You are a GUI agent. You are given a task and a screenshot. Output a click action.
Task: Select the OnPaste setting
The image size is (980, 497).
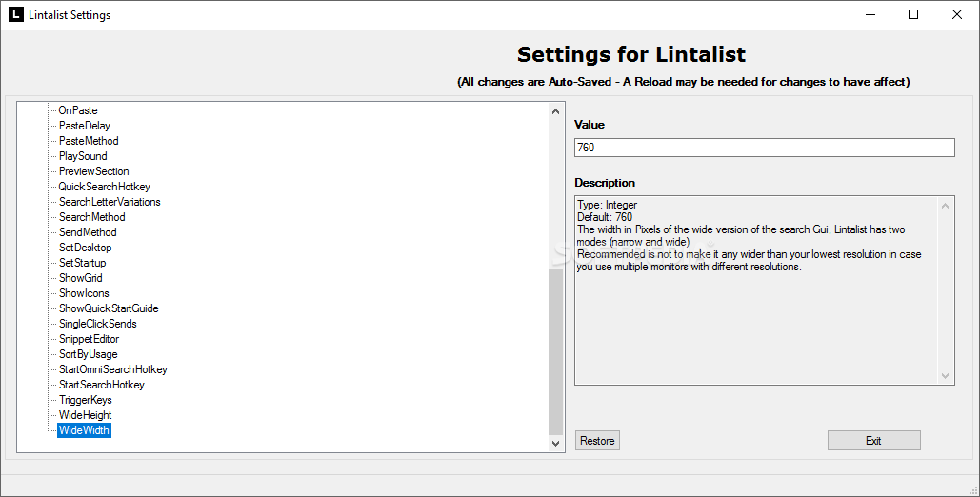point(78,110)
